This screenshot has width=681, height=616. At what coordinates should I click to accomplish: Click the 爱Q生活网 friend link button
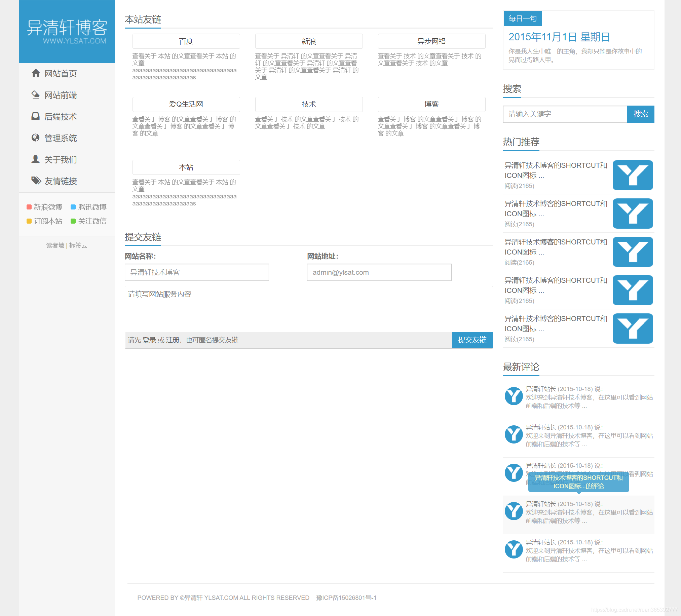point(186,104)
